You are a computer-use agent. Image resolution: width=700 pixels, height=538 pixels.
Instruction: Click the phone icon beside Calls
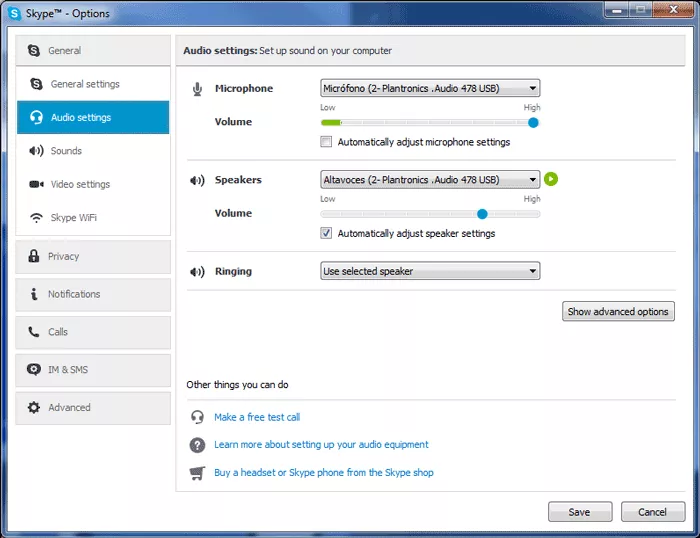34,332
